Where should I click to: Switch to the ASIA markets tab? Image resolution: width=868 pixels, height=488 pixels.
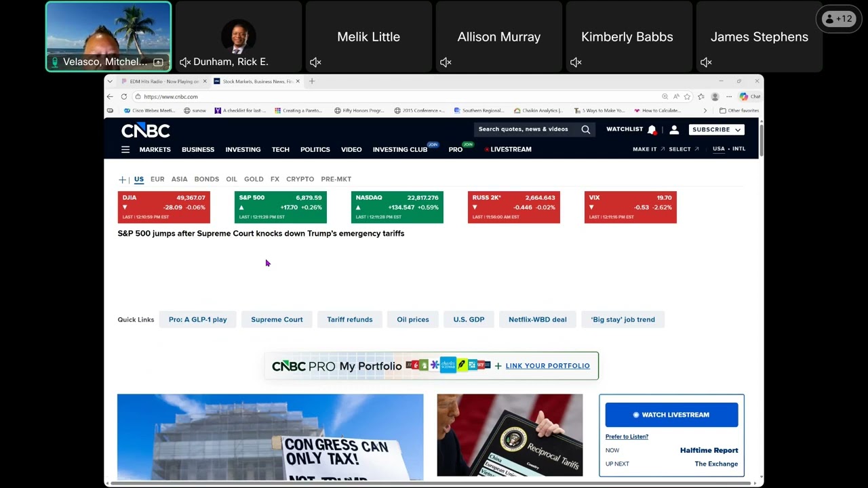(x=179, y=180)
